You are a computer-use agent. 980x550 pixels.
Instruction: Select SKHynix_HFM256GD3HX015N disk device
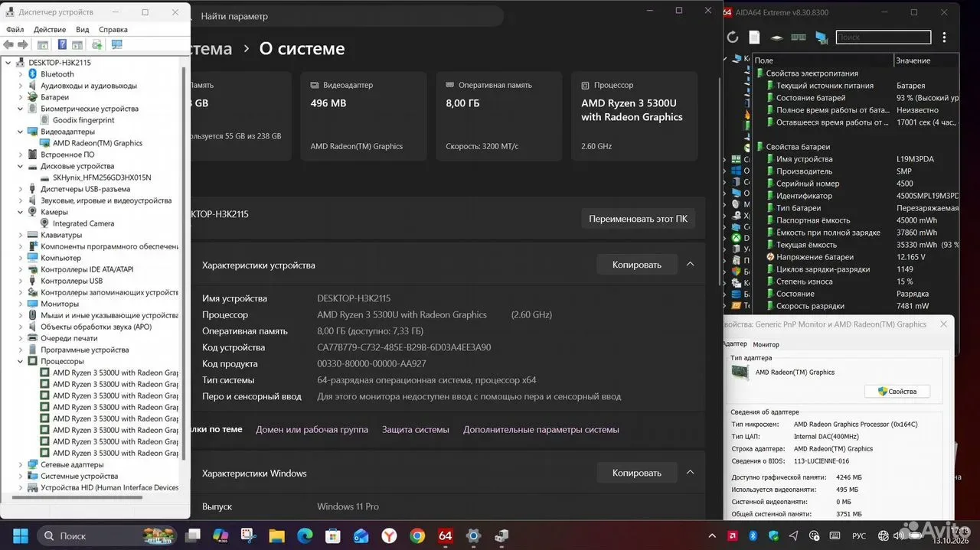pyautogui.click(x=96, y=177)
